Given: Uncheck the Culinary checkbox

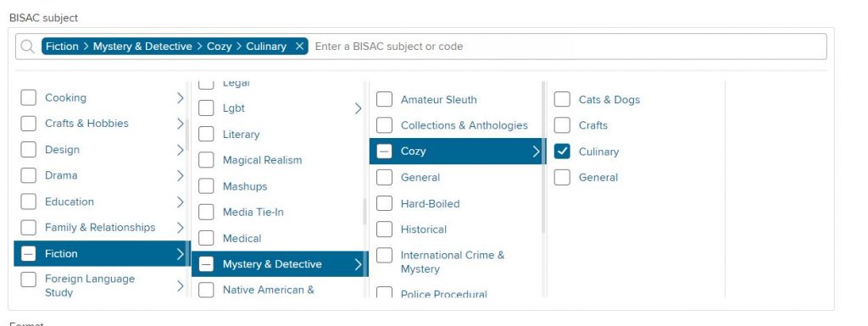Looking at the screenshot, I should [562, 152].
